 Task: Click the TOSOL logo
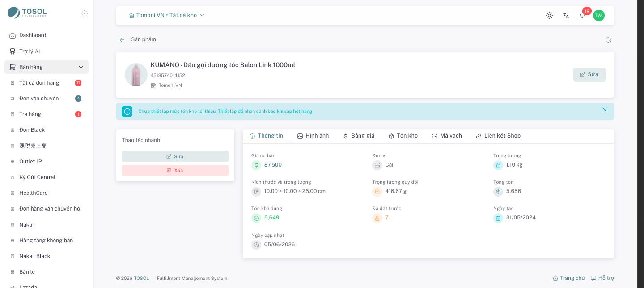[27, 13]
